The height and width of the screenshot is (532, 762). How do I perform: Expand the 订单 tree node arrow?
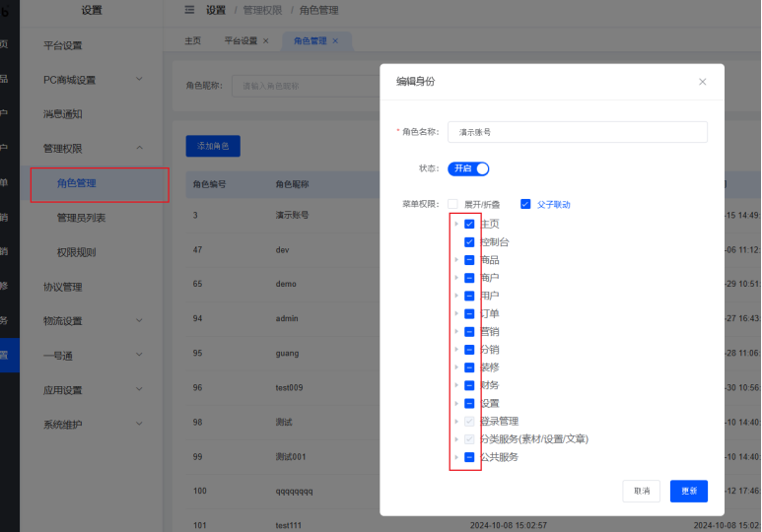coord(456,314)
